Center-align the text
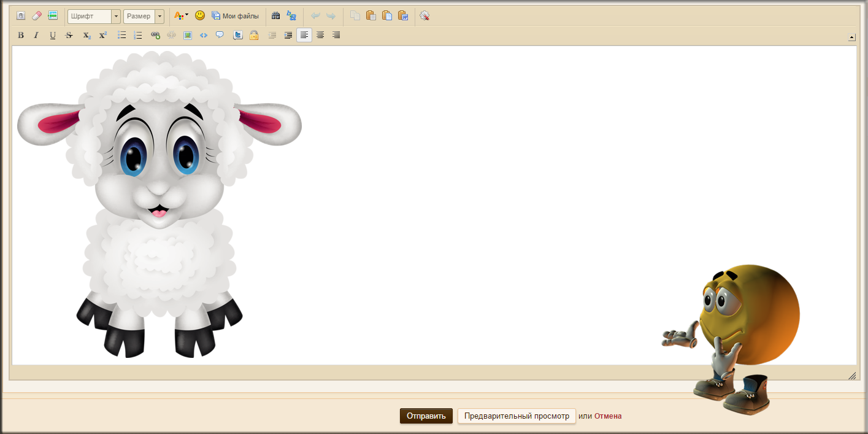Screen dimensions: 868x434 320,36
